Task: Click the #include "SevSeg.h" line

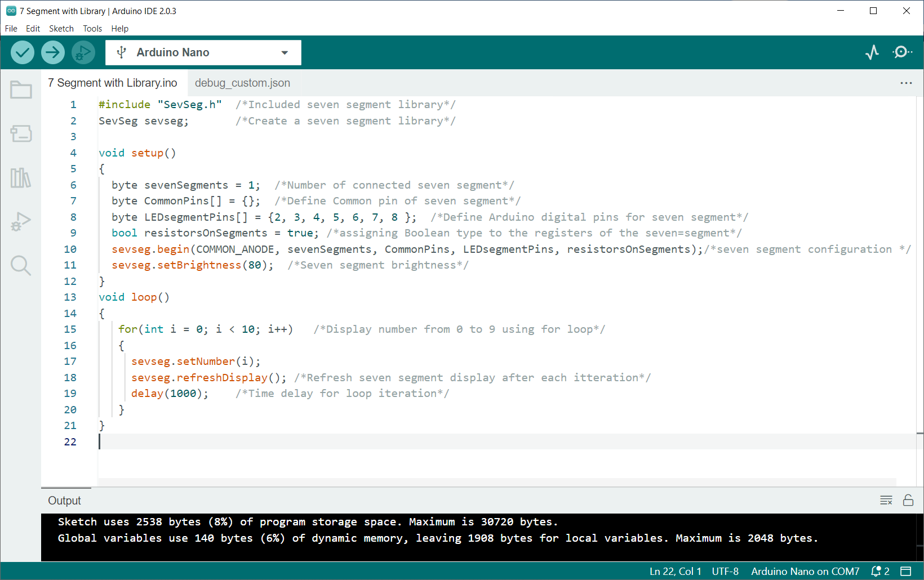Action: click(x=160, y=104)
